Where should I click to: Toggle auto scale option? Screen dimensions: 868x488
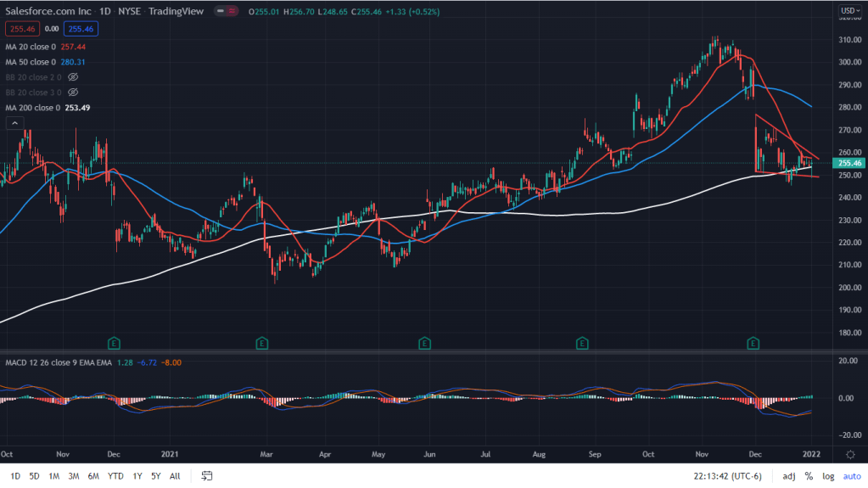point(850,476)
